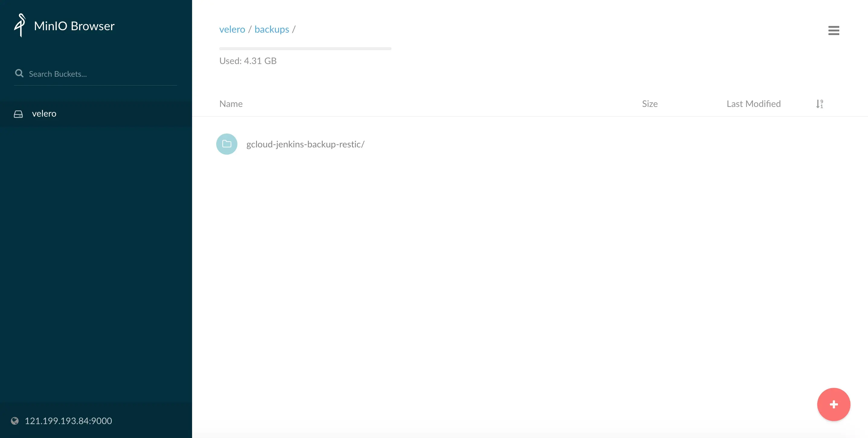This screenshot has height=438, width=868.
Task: Open the gcloud-jenkins-backup-restic/ folder
Action: (305, 144)
